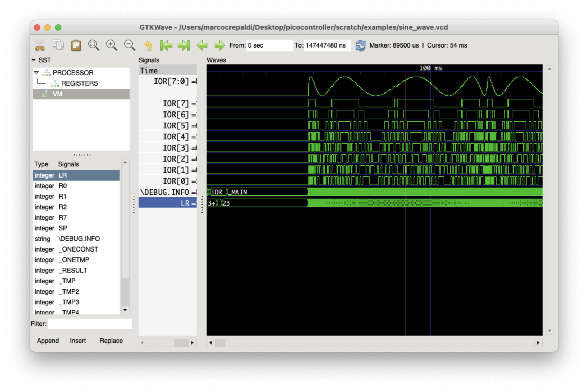The height and width of the screenshot is (391, 588).
Task: Click the Replace button
Action: click(x=111, y=341)
